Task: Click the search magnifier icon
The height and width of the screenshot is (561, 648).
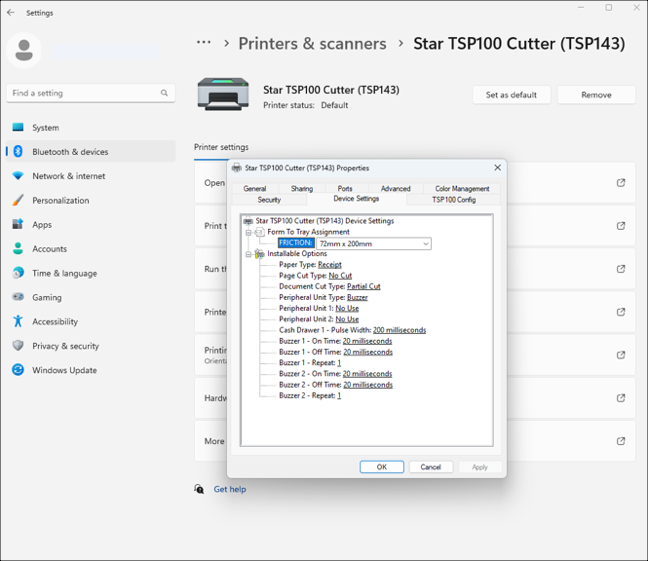Action: [164, 93]
